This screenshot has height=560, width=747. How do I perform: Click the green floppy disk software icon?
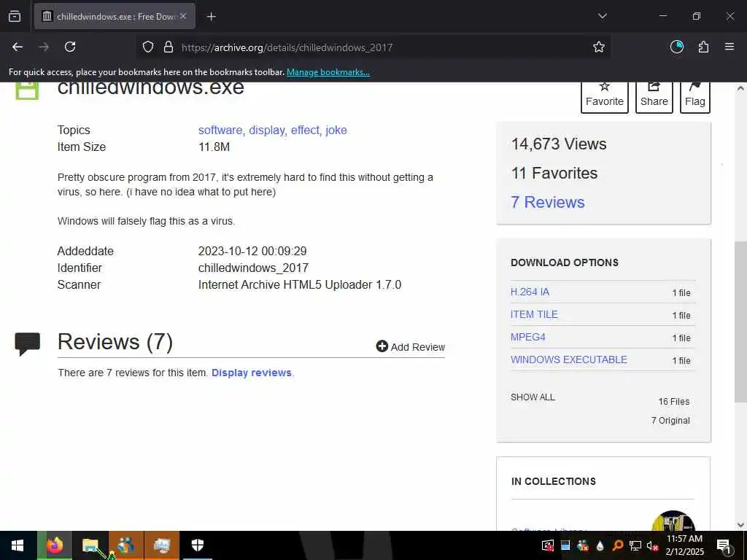[x=27, y=90]
